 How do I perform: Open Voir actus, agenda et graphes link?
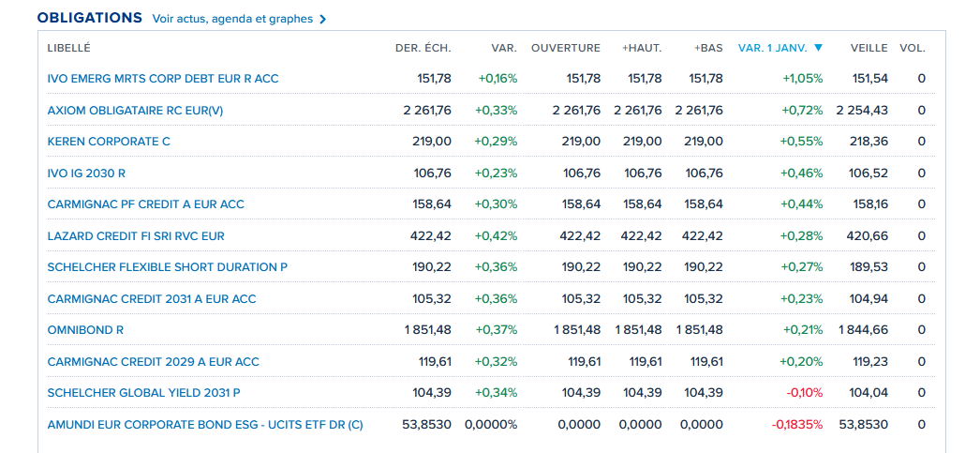click(x=232, y=19)
